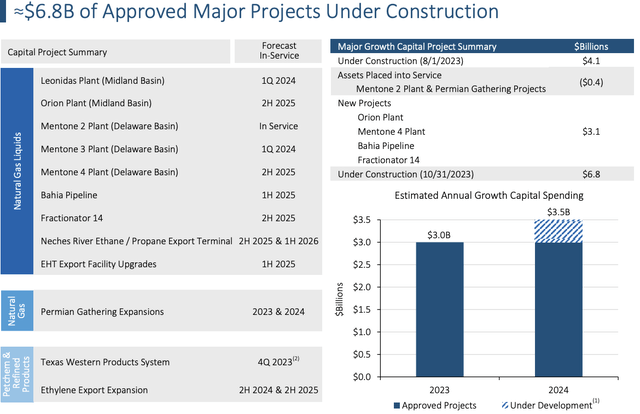Click the 'Petchem & Refined Products' category label

click(x=17, y=374)
